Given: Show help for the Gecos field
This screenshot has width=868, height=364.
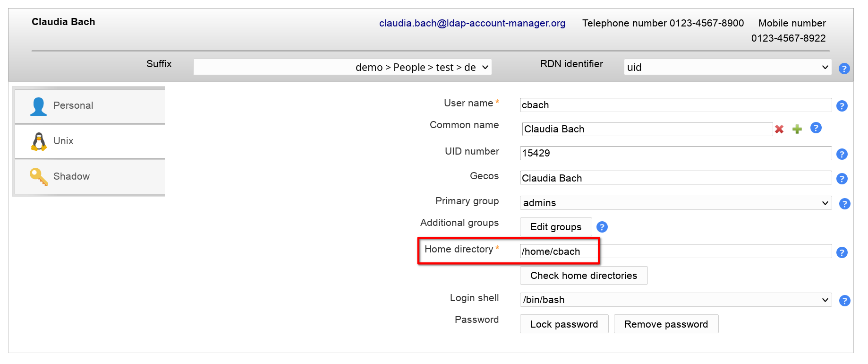Looking at the screenshot, I should pyautogui.click(x=842, y=179).
